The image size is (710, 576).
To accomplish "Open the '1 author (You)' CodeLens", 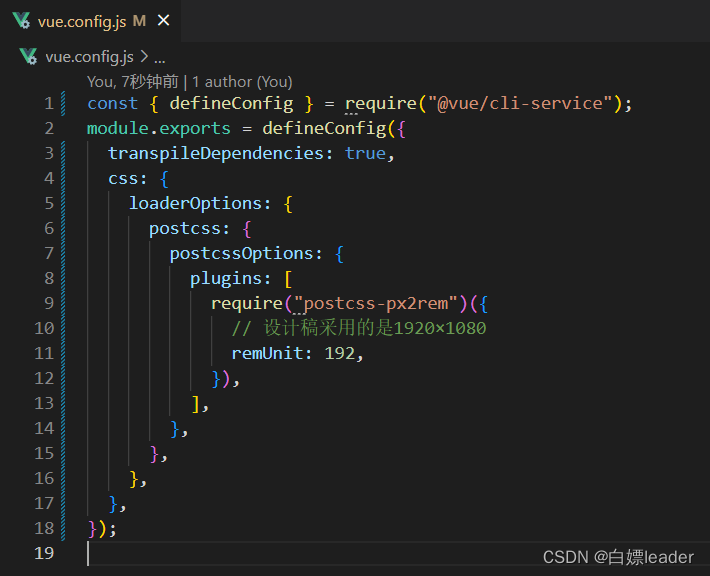I will [x=242, y=82].
